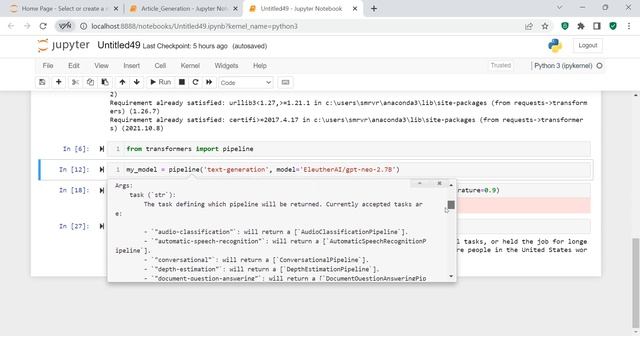
Task: Save notebook with the floppy disk icon
Action: [x=42, y=82]
